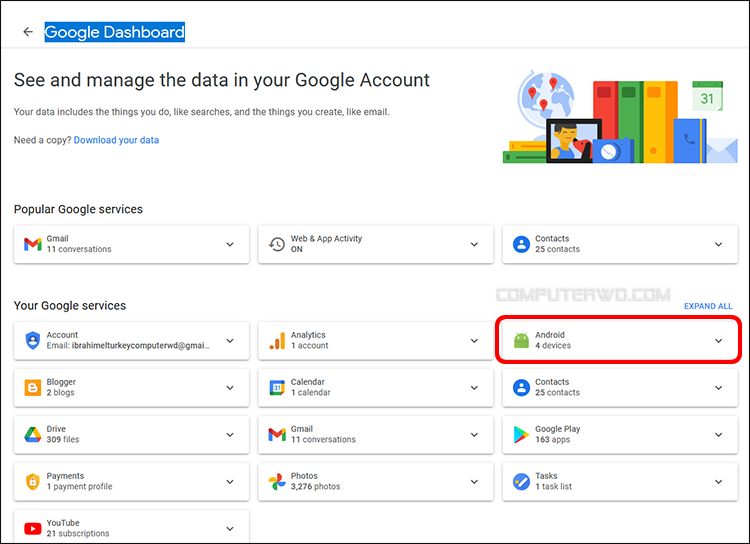The image size is (750, 544).
Task: Click EXPAND ALL
Action: pos(708,306)
